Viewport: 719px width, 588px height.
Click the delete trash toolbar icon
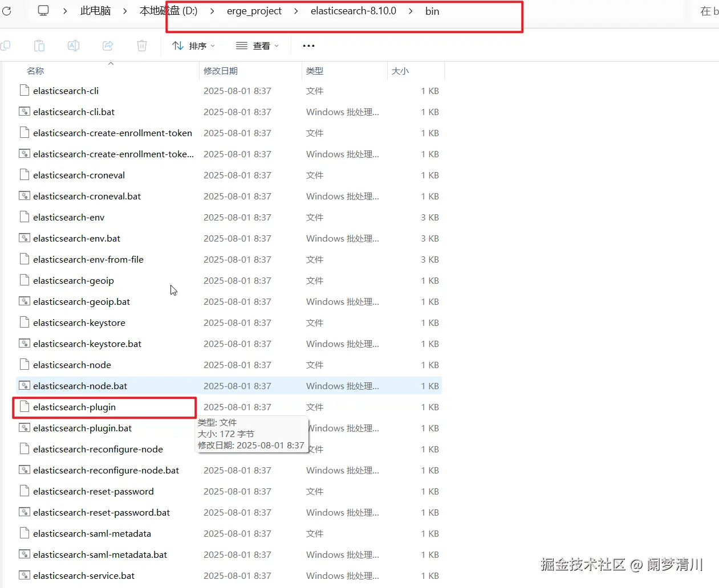click(142, 46)
